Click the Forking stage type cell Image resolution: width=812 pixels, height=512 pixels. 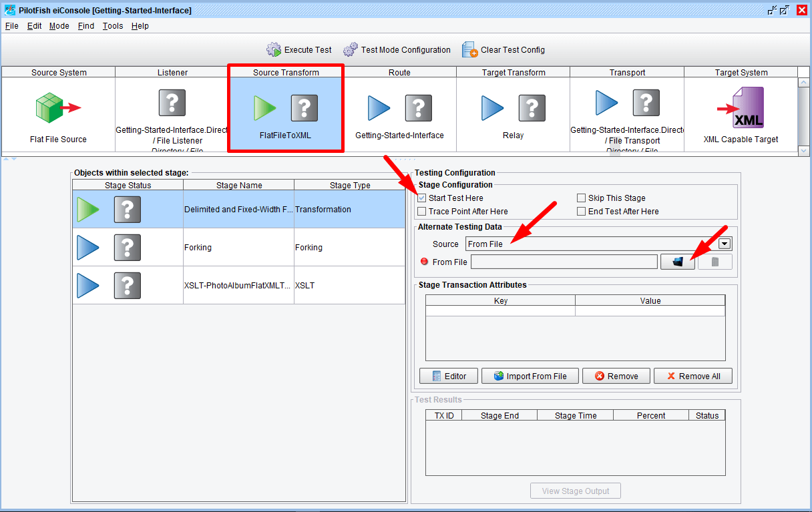349,247
